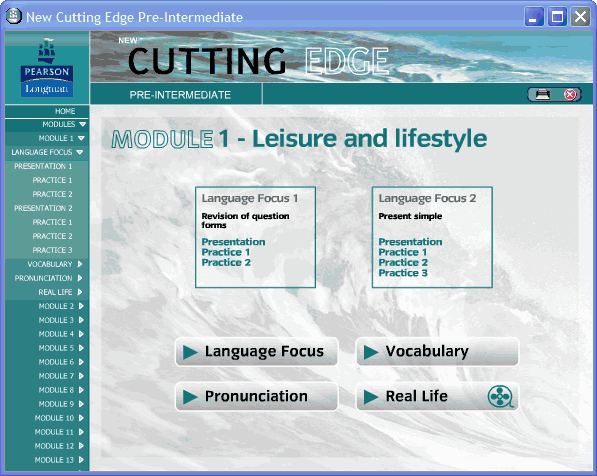Click the red exit icon in the header
Image resolution: width=597 pixels, height=476 pixels.
[x=570, y=94]
